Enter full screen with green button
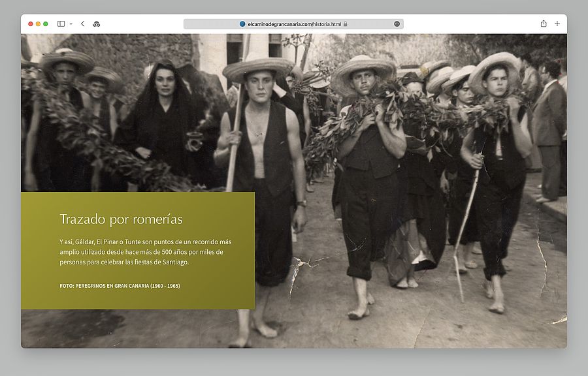 pyautogui.click(x=45, y=24)
